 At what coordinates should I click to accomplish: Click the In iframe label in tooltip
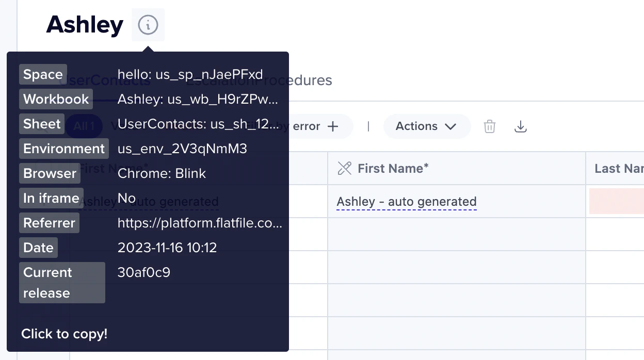(51, 198)
